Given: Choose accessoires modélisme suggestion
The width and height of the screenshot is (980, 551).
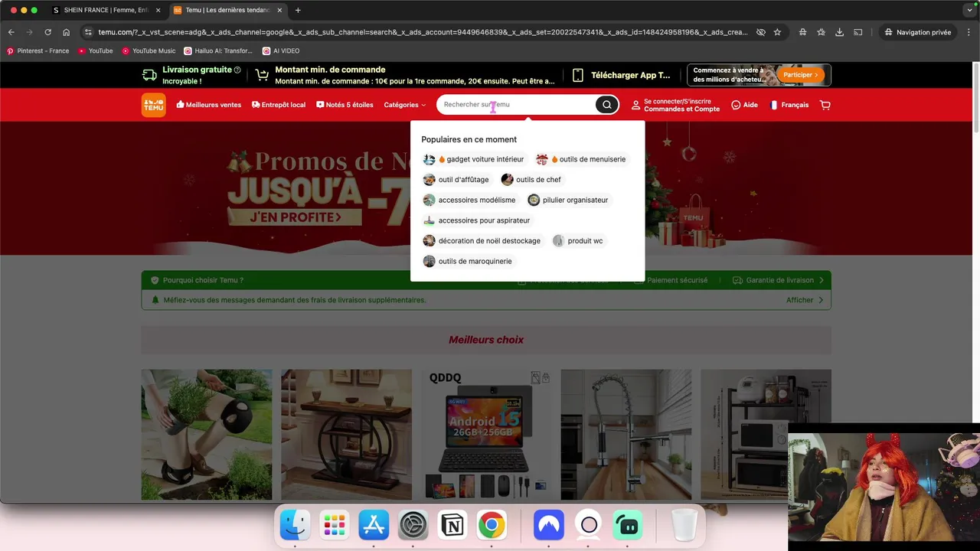Looking at the screenshot, I should tap(469, 200).
